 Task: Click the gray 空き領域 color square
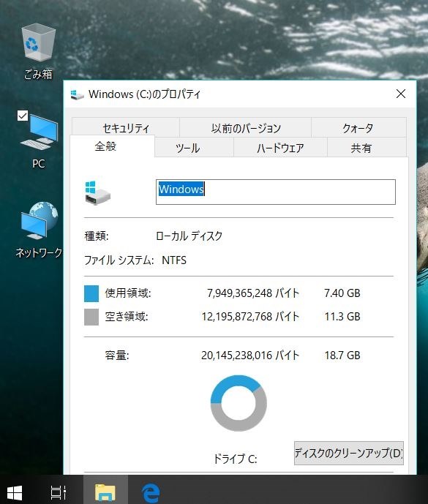91,317
